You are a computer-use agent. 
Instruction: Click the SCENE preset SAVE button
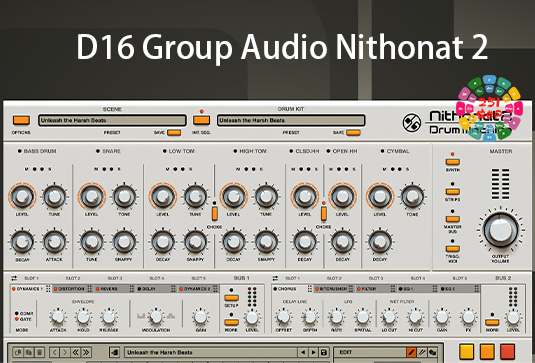[x=174, y=133]
